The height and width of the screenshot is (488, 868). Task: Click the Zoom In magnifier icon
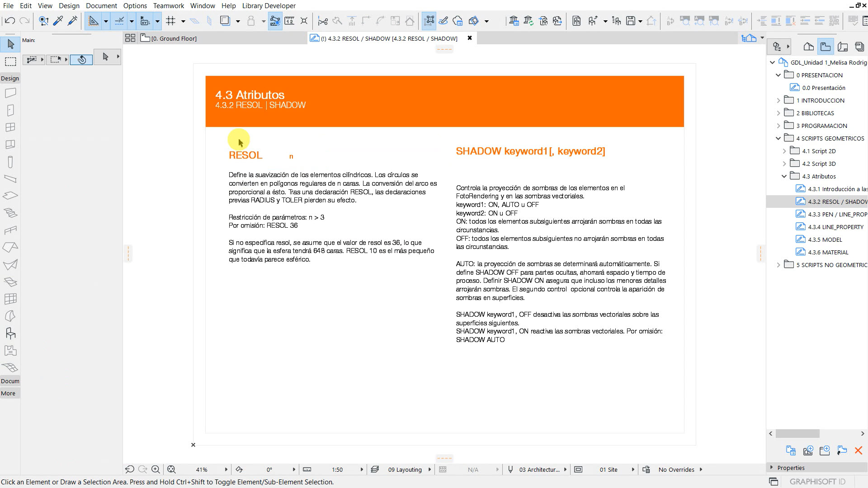[156, 469]
